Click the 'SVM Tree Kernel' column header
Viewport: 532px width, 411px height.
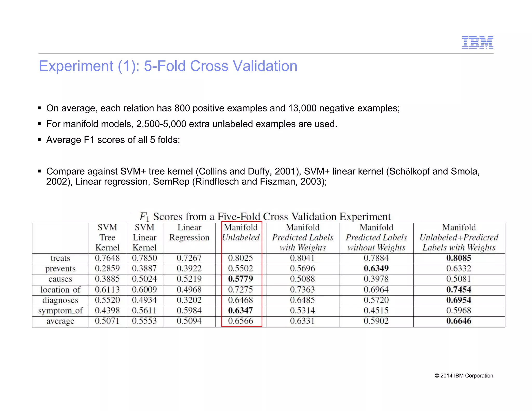pyautogui.click(x=107, y=237)
